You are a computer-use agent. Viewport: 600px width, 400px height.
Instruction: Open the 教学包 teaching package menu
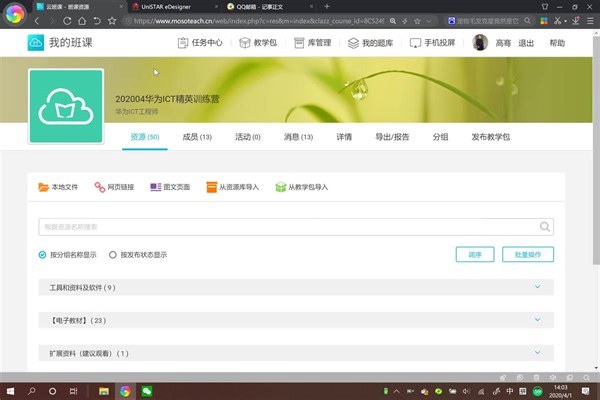[x=258, y=43]
